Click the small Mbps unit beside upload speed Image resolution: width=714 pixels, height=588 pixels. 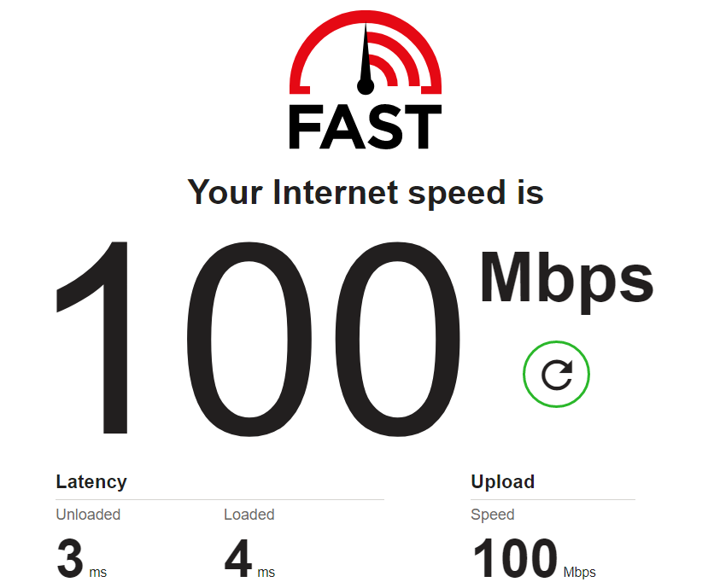pos(579,572)
